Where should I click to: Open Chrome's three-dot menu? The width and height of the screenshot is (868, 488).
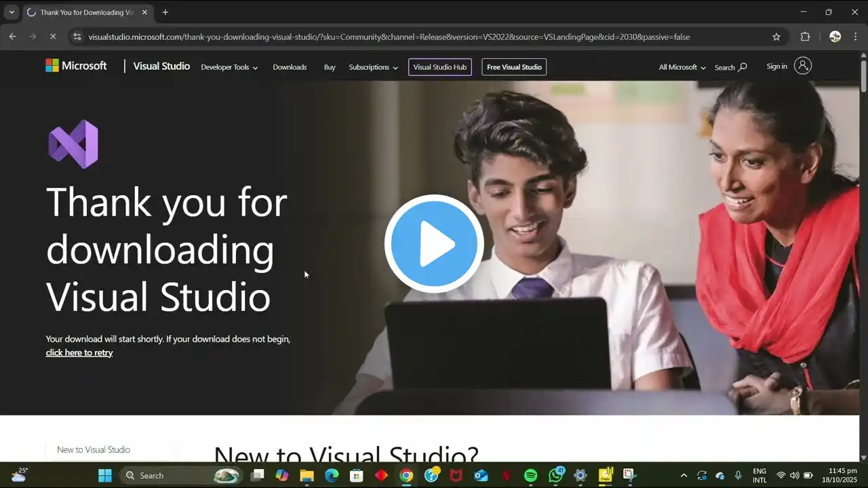[x=856, y=37]
